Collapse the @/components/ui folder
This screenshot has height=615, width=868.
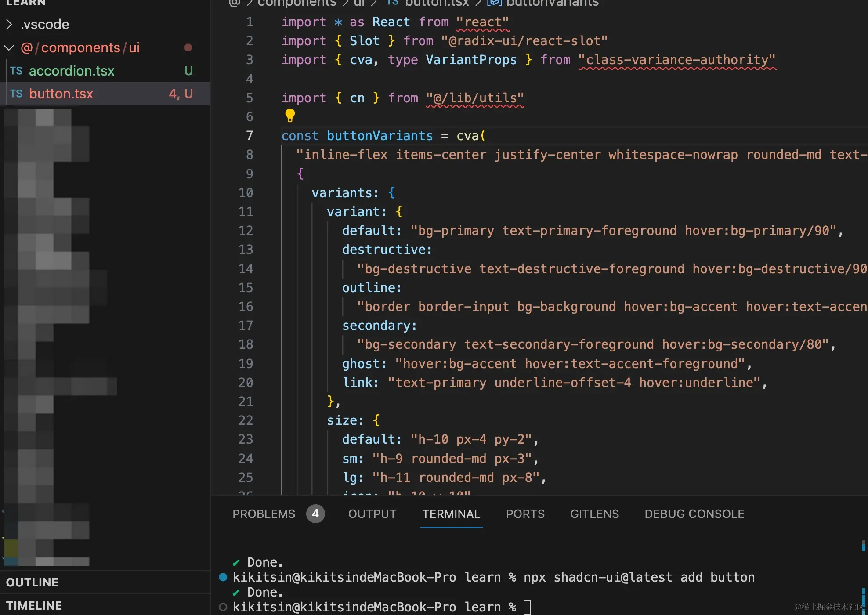(x=9, y=47)
